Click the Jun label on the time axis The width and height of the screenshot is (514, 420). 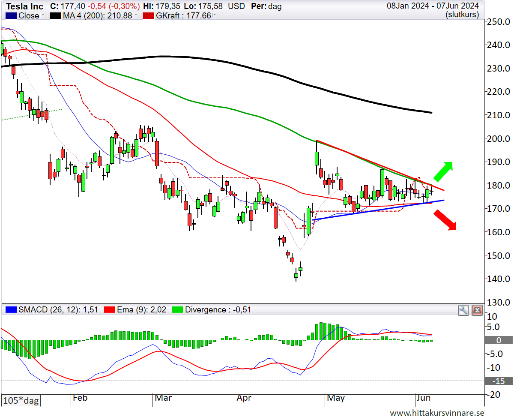click(423, 398)
